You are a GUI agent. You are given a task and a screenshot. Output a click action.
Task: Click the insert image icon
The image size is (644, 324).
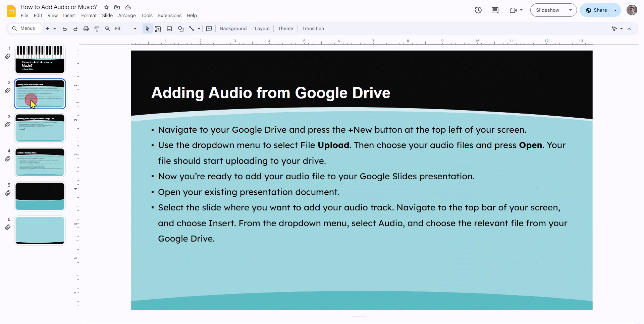pyautogui.click(x=169, y=28)
